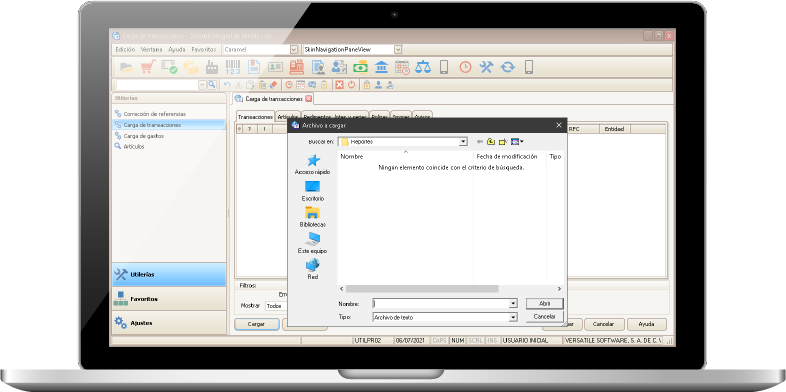Select Red in dialog sidebar

312,269
